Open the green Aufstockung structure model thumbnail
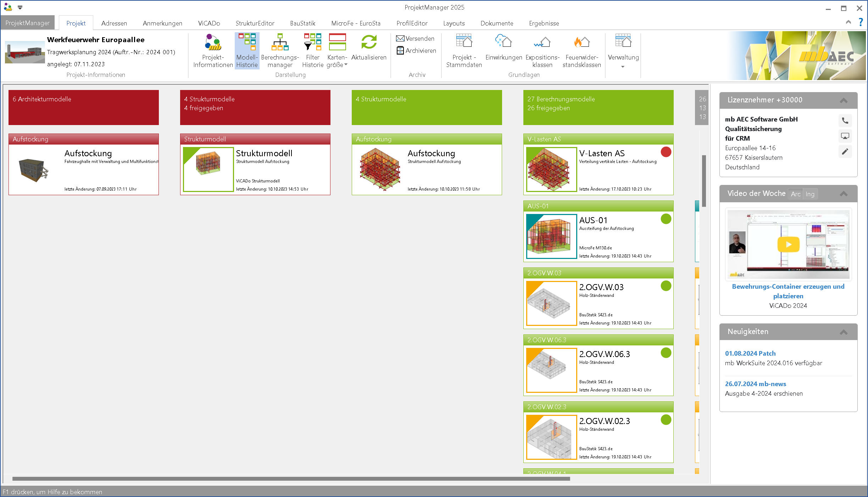 pos(380,170)
